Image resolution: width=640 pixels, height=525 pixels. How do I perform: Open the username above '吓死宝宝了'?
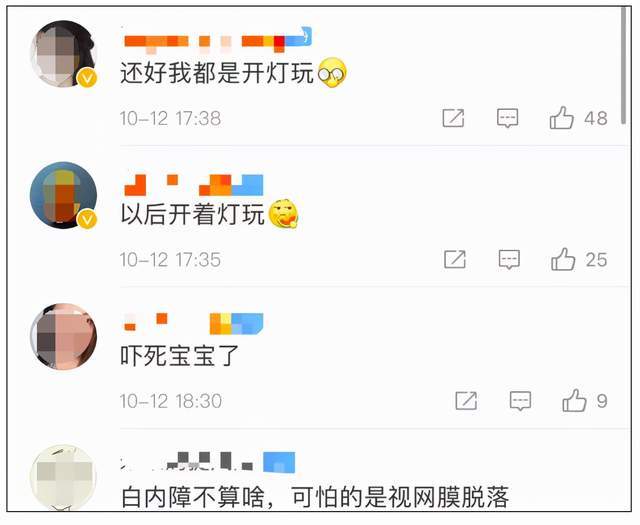(193, 324)
